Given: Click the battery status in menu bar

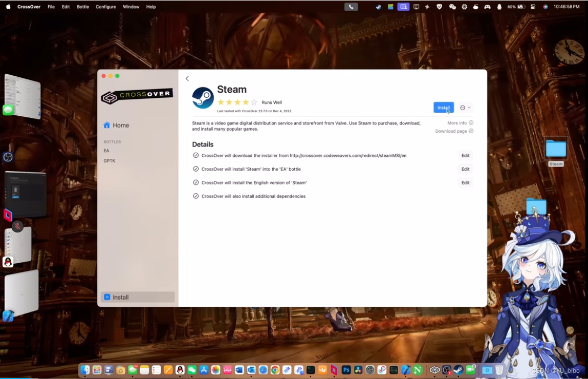Looking at the screenshot, I should click(x=516, y=7).
